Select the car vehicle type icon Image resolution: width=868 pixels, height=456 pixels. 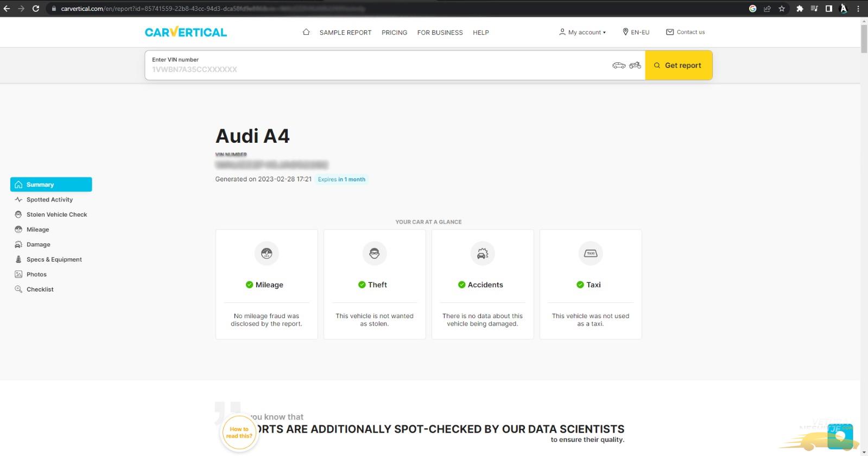click(x=619, y=65)
